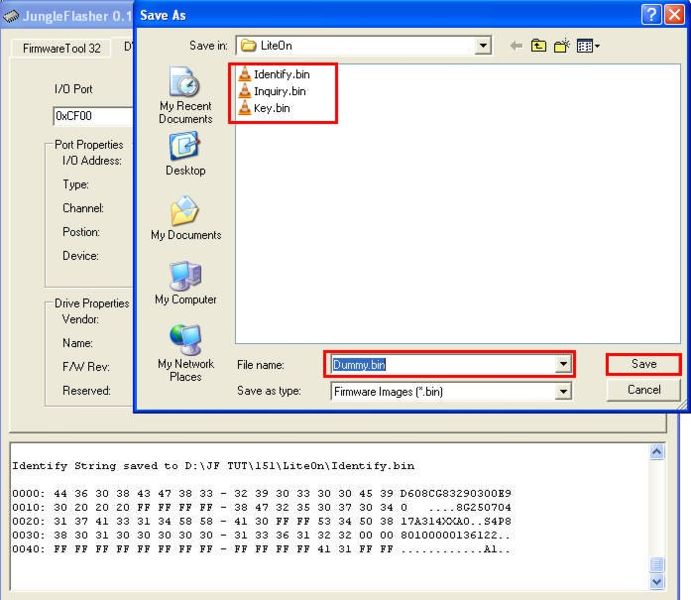Open the View menu icon
This screenshot has height=600, width=691.
pyautogui.click(x=588, y=45)
